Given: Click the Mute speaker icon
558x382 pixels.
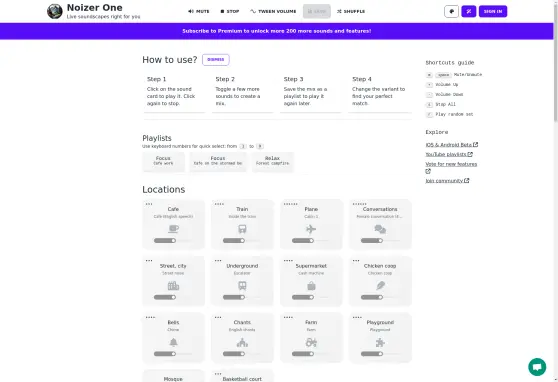Looking at the screenshot, I should coord(191,11).
